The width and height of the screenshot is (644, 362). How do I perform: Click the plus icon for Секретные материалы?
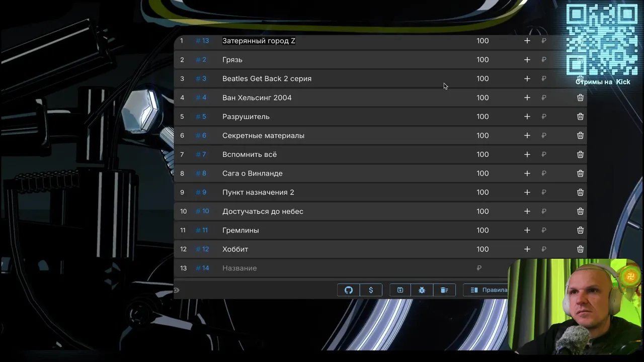pyautogui.click(x=527, y=135)
